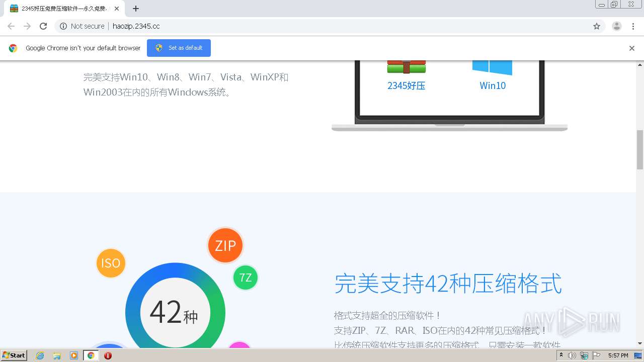The image size is (644, 362).
Task: Click the text listing Win10, Win8, Win7
Action: pos(186,84)
